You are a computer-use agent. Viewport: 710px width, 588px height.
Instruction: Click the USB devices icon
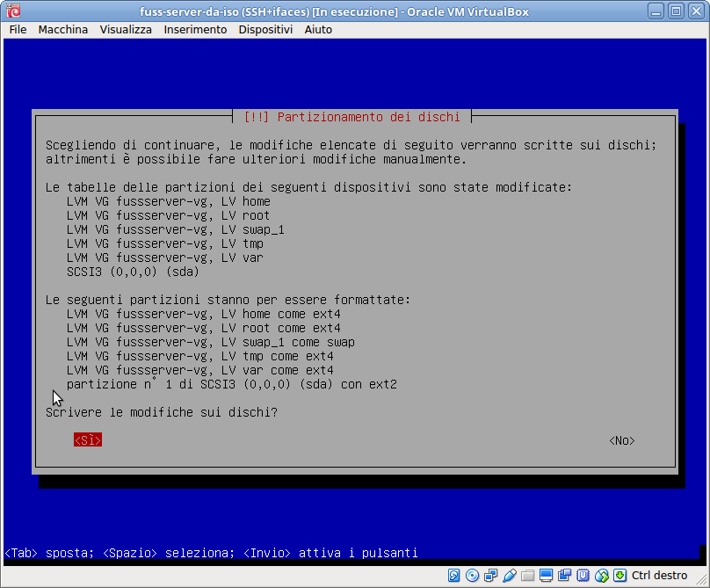[x=510, y=576]
